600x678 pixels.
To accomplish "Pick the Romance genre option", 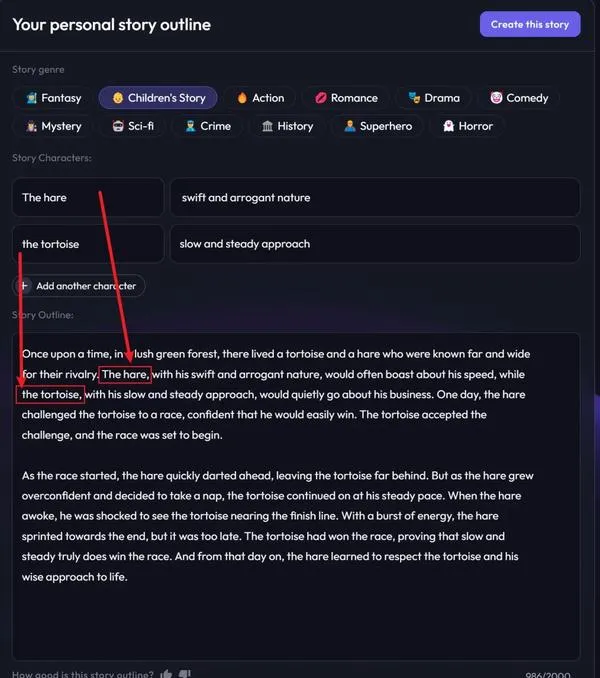I will 346,98.
